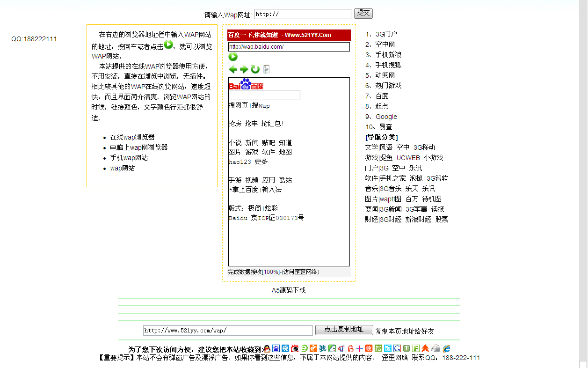
Task: Select the 新闻 link in the Baidu WAP page
Action: [252, 143]
